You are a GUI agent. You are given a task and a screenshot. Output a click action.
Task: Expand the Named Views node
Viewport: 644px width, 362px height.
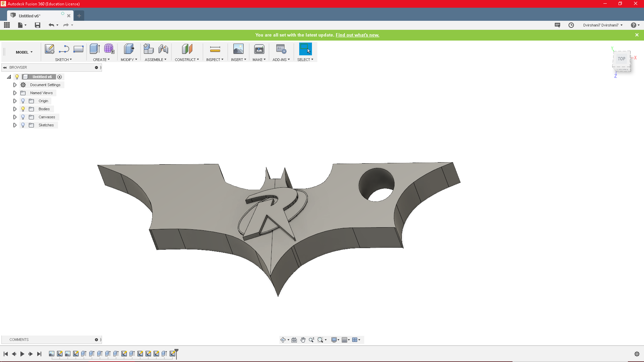tap(15, 93)
